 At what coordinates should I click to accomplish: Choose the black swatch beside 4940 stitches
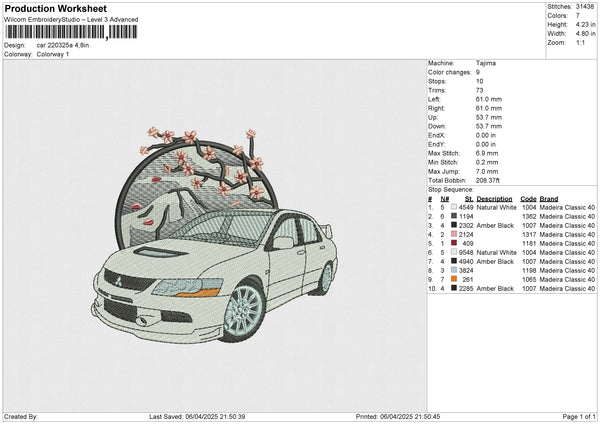(454, 261)
